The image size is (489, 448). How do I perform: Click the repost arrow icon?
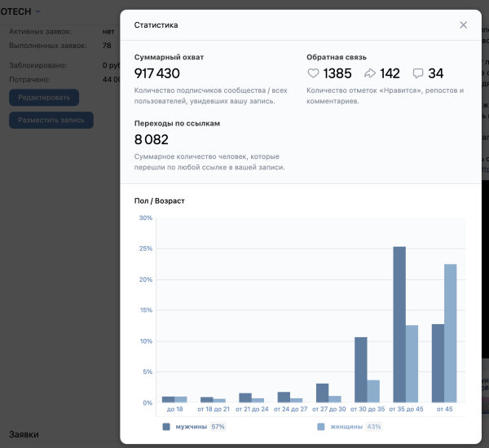(370, 73)
